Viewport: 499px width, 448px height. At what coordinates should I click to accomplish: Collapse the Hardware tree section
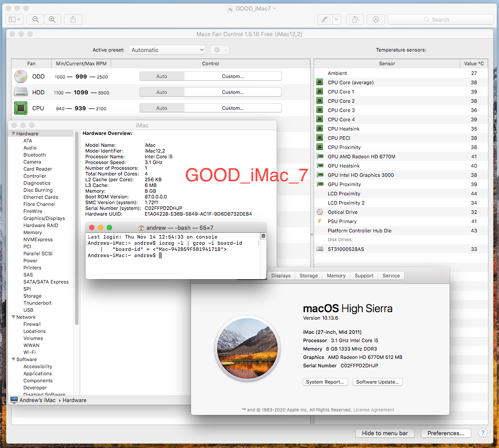coord(13,134)
